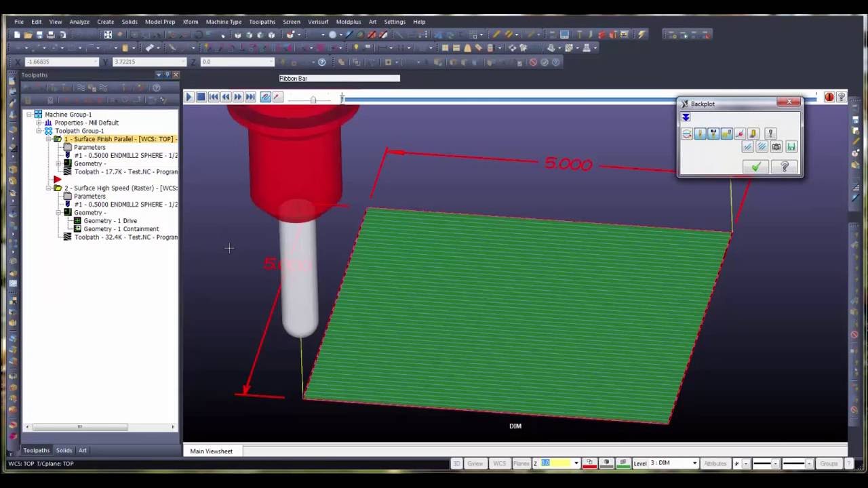Open the Xform menu
This screenshot has height=488, width=868.
pyautogui.click(x=191, y=22)
